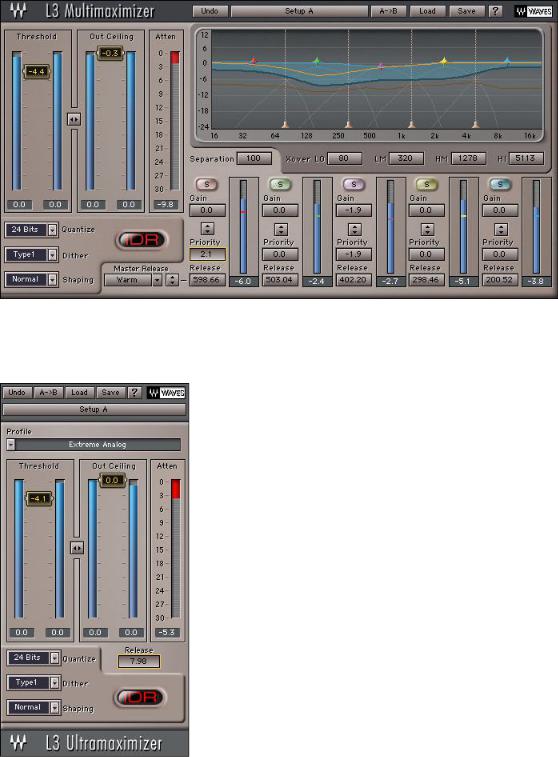Screen dimensions: 558x757
Task: Open Master Release Warm dropdown
Action: click(157, 280)
